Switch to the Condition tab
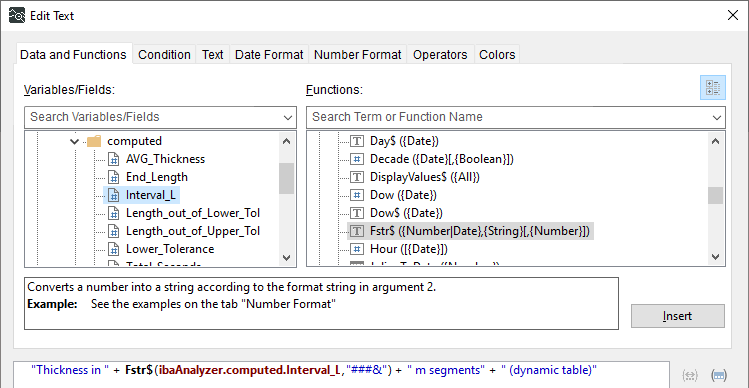The image size is (749, 388). (x=164, y=54)
